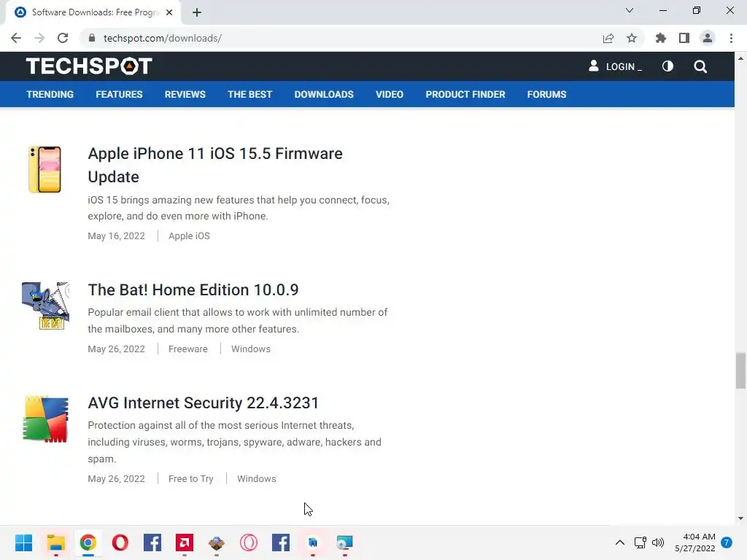Show hidden system tray icons chevron
The image size is (747, 560).
[x=620, y=542]
